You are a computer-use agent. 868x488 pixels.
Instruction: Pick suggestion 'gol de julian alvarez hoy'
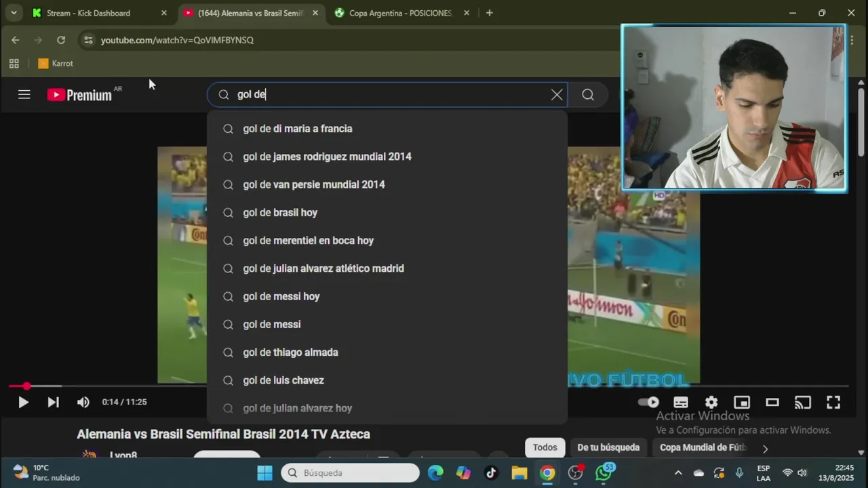pyautogui.click(x=387, y=408)
